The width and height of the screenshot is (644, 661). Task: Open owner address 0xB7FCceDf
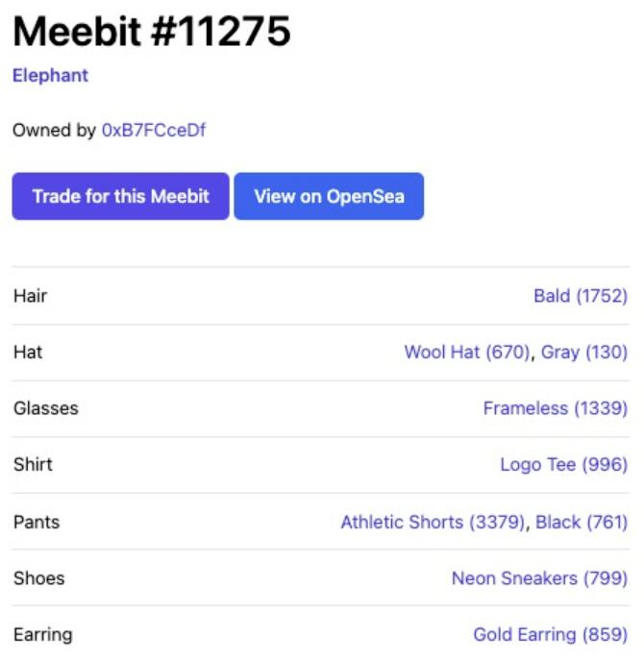[x=154, y=131]
